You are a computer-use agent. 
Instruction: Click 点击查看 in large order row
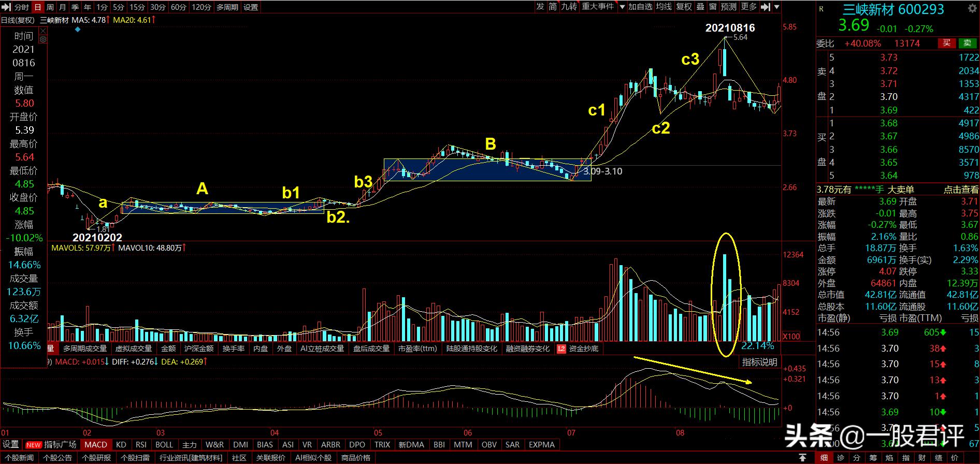[x=961, y=190]
